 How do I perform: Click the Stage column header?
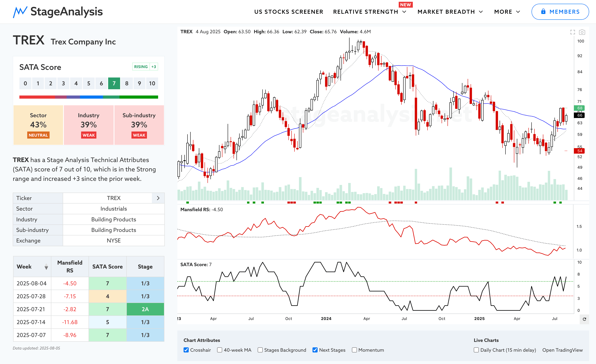click(x=145, y=267)
